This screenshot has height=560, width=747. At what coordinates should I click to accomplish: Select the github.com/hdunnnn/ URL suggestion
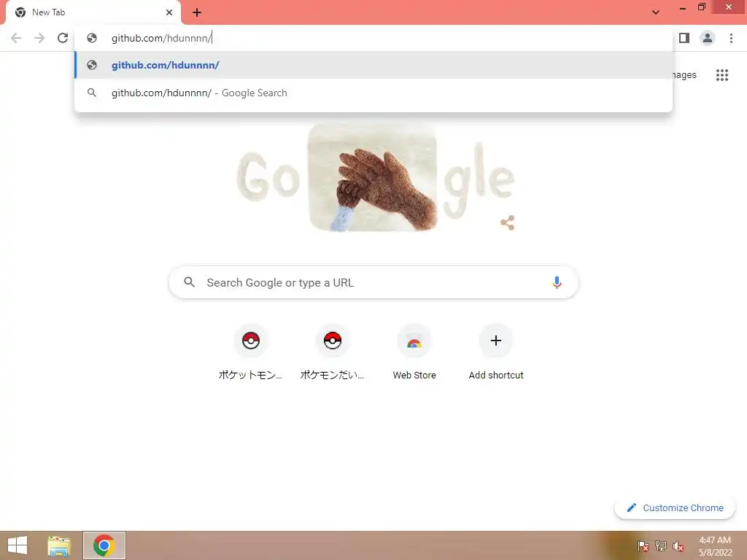tap(373, 65)
